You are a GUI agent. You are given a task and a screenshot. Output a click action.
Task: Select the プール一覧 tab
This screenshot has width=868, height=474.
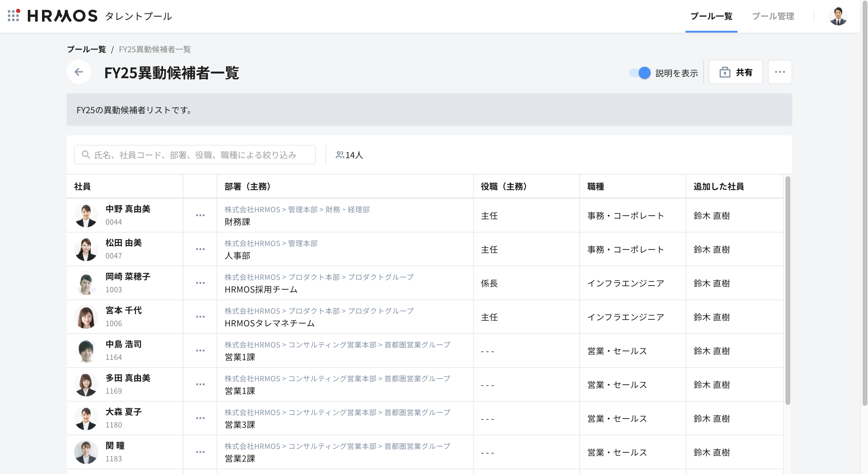pos(711,16)
